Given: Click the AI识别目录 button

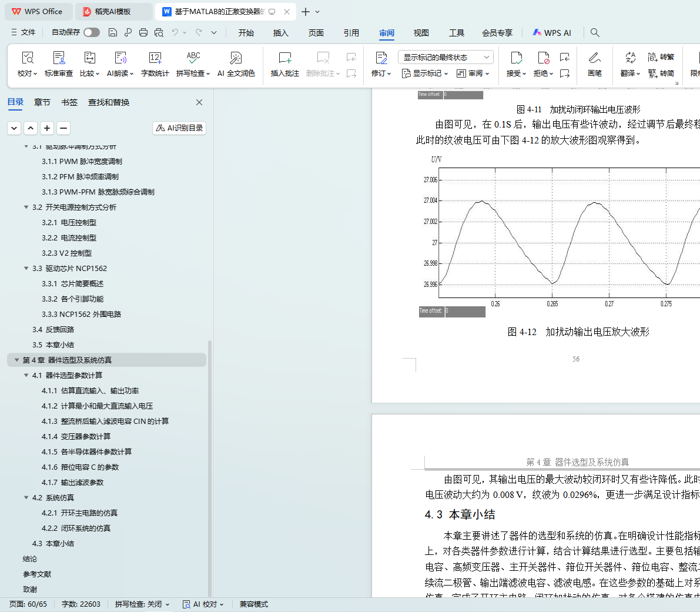Looking at the screenshot, I should coord(179,128).
